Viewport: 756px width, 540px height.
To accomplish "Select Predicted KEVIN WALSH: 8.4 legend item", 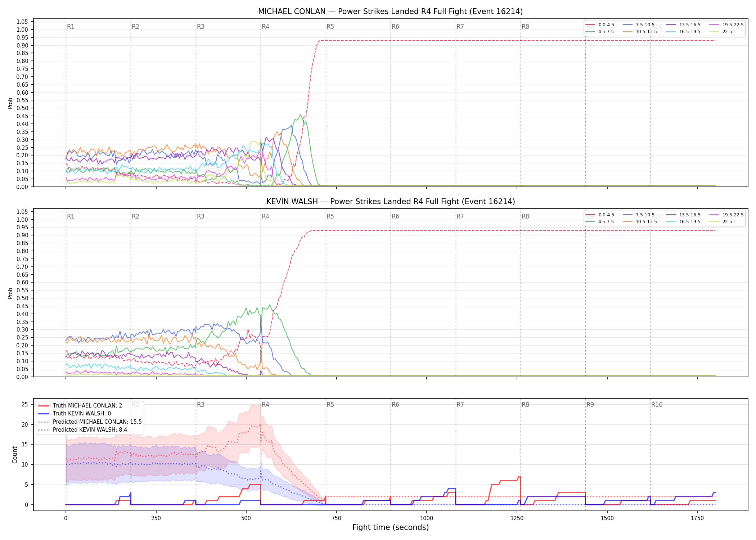I will click(82, 429).
